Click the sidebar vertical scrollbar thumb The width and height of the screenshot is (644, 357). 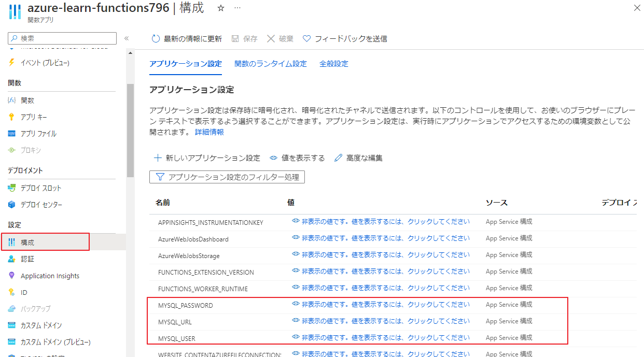pyautogui.click(x=130, y=130)
